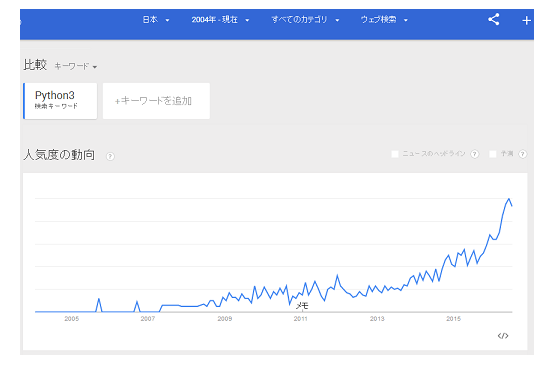Viewport: 556px width, 380px height.
Task: Enable the ニュースのヘッドライン checkbox
Action: point(395,154)
